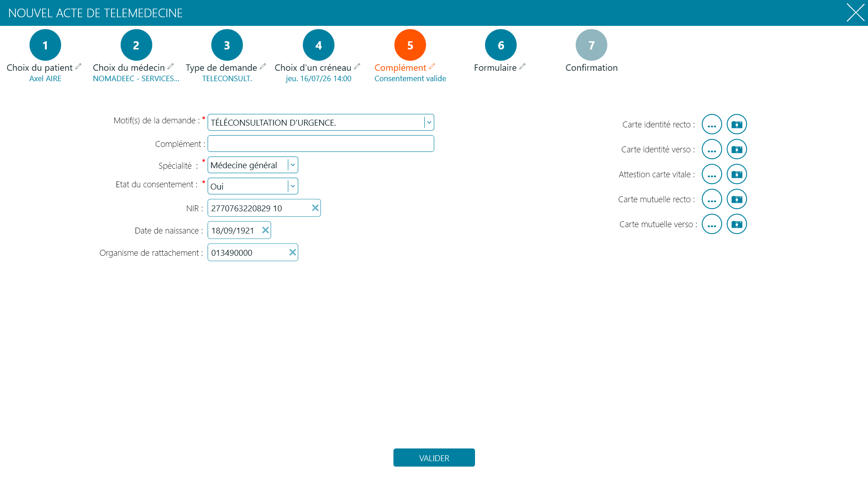
Task: Open the Spécialité dropdown
Action: pyautogui.click(x=293, y=165)
